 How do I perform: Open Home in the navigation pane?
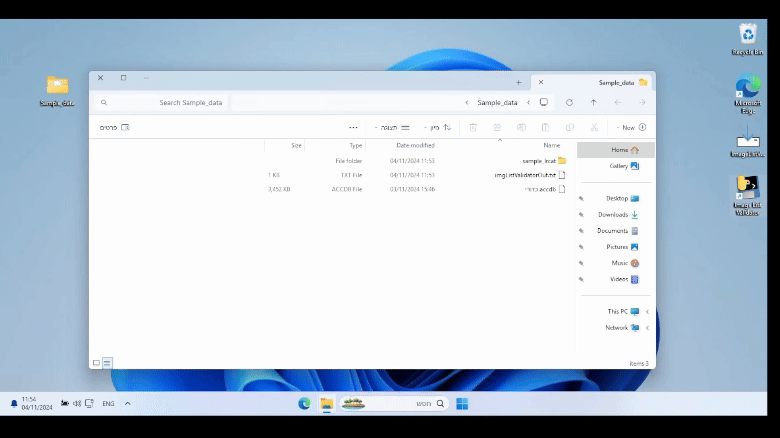(x=616, y=150)
